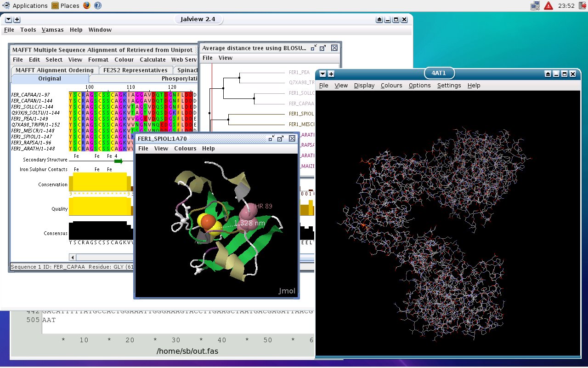Click the tree node joining FER1_SOLLC and FER_CAPAA
This screenshot has height=368, width=588.
tap(254, 98)
